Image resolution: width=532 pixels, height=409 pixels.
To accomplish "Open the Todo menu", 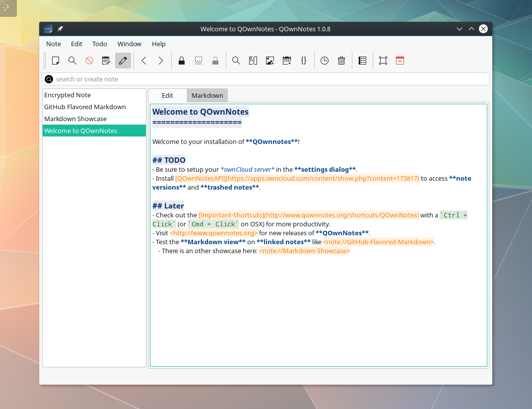I will tap(99, 44).
